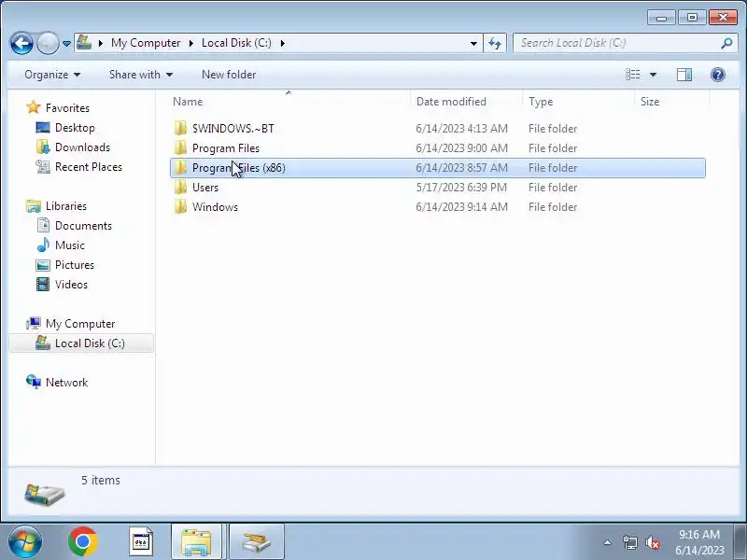747x560 pixels.
Task: Select the Program Files (x86) folder icon
Action: pos(180,167)
